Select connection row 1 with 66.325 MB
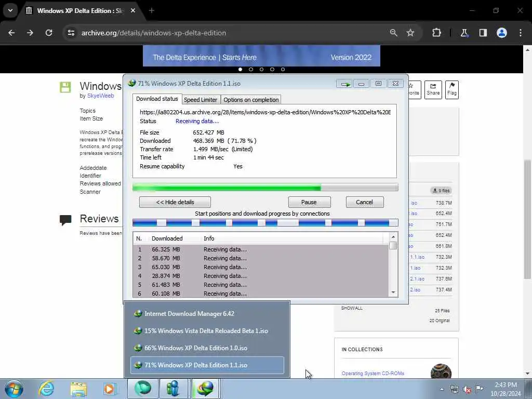This screenshot has height=399, width=532. point(261,249)
